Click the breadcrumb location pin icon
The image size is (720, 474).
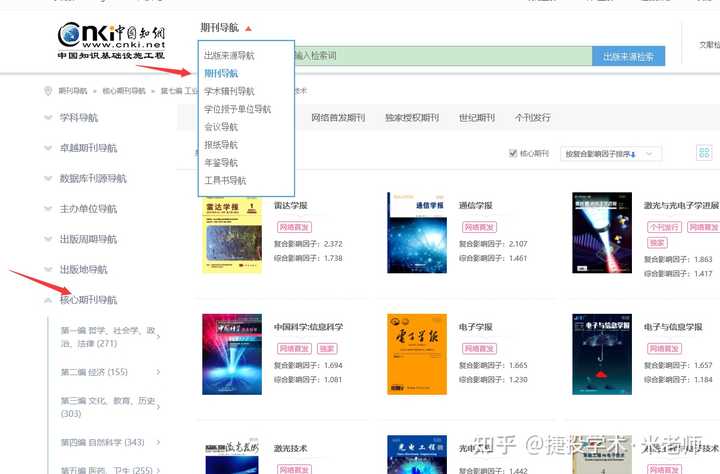[x=48, y=91]
